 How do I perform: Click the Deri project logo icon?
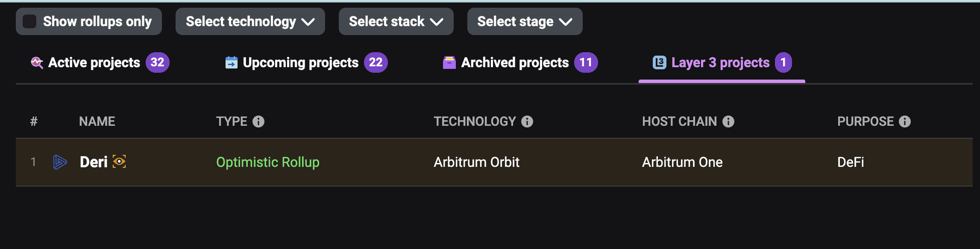point(60,162)
